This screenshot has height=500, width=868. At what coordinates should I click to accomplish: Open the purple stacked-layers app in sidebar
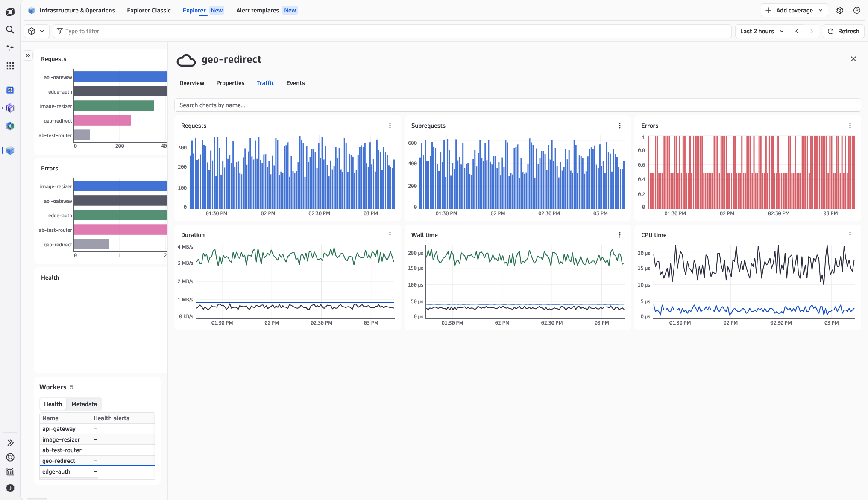point(10,108)
